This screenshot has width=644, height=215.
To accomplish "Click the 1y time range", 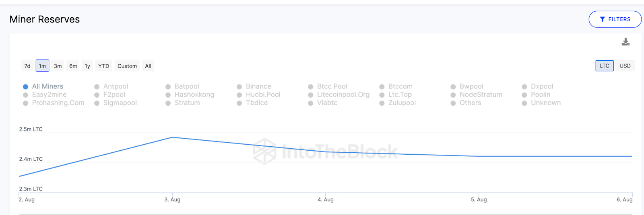I will click(87, 66).
